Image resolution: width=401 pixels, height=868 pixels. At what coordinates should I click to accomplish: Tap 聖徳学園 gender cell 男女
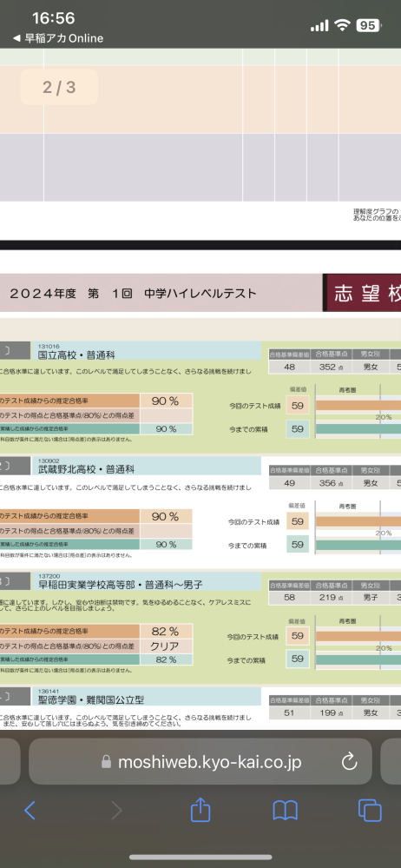[371, 712]
